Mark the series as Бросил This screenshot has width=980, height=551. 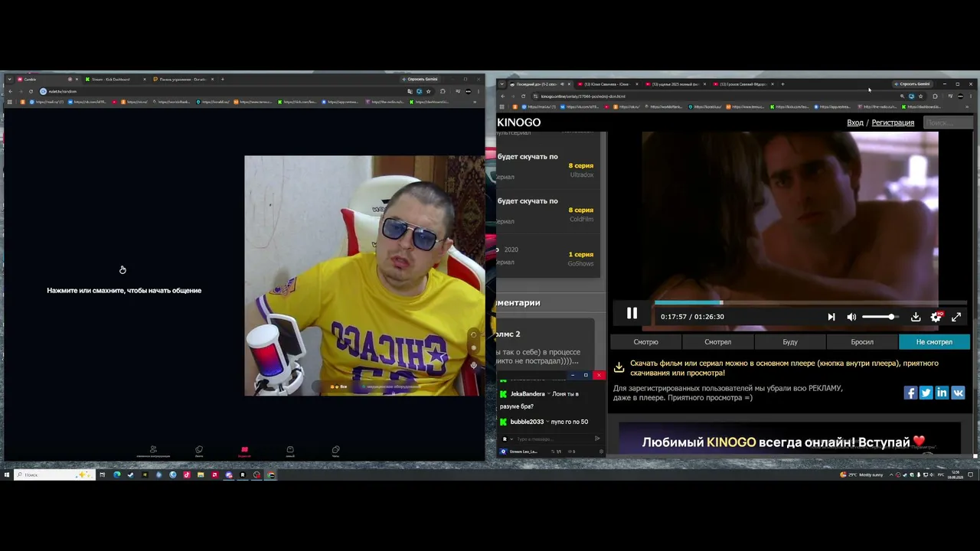(x=862, y=342)
